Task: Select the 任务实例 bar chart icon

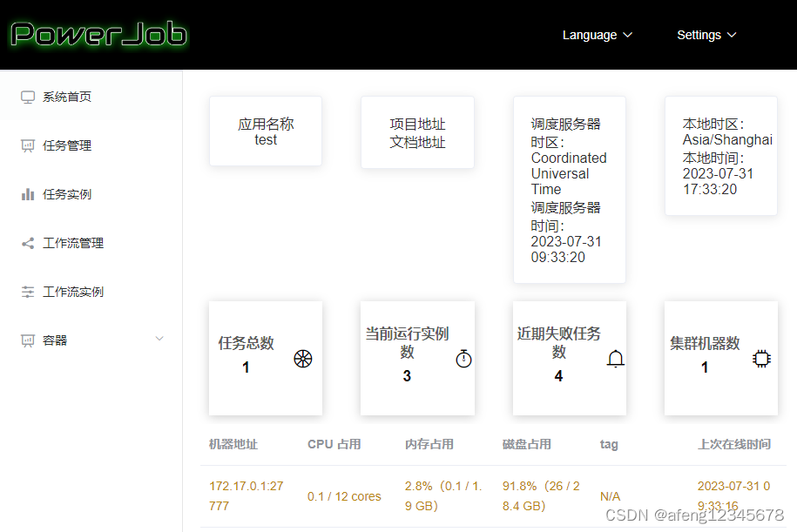Action: point(27,193)
